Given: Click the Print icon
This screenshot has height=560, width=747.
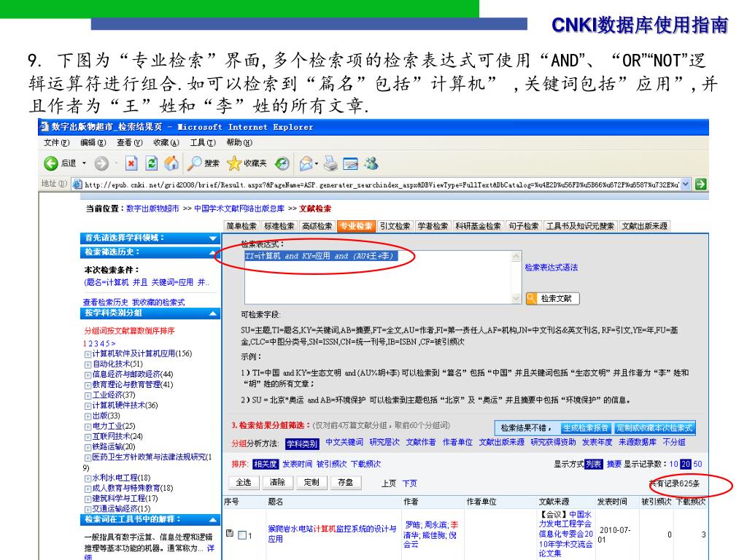Looking at the screenshot, I should 330,163.
